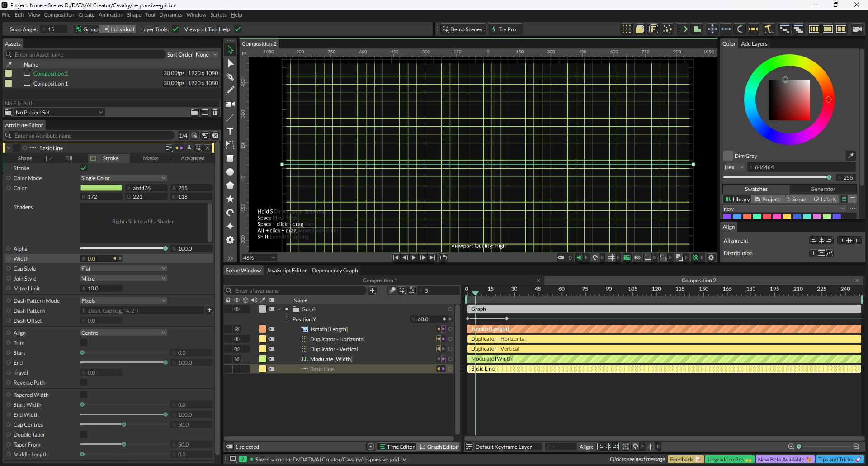The height and width of the screenshot is (466, 868).
Task: Hide the Duplicator - Horizontal layer
Action: click(x=236, y=339)
